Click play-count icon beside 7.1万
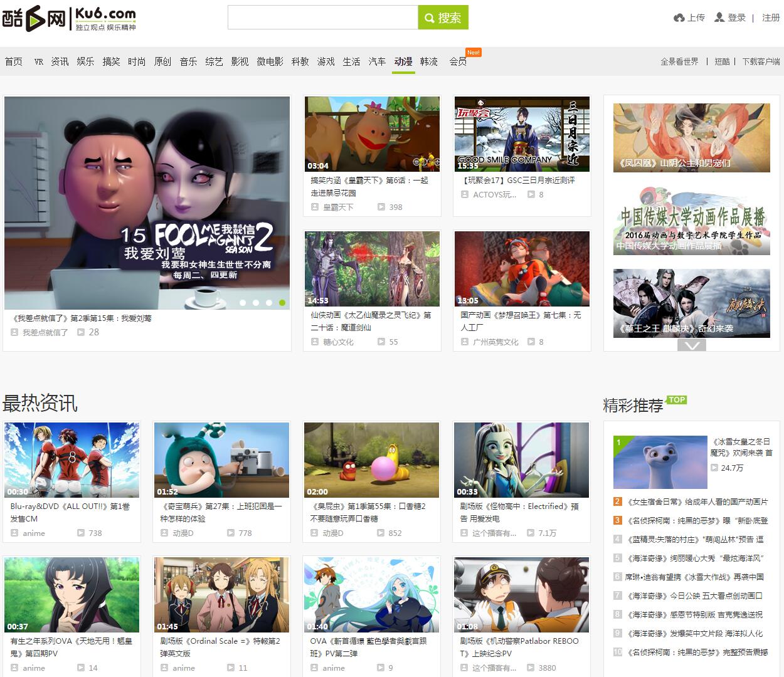Image resolution: width=784 pixels, height=677 pixels. coord(531,533)
